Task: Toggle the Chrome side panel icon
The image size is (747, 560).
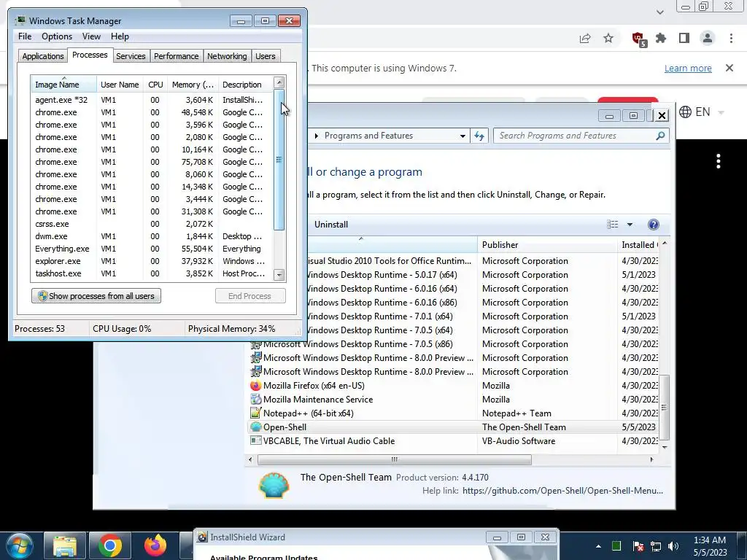Action: click(x=684, y=38)
